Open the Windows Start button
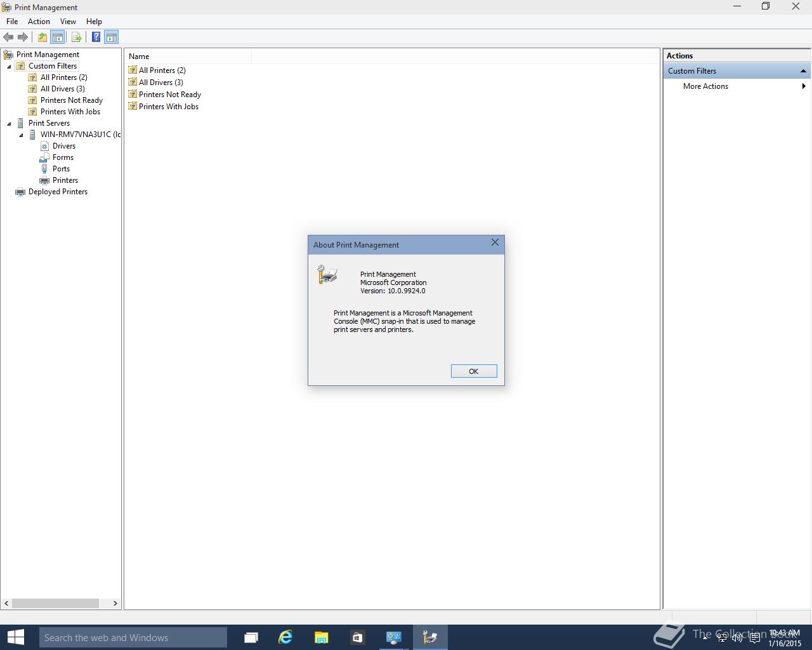The image size is (812, 650). click(x=15, y=637)
